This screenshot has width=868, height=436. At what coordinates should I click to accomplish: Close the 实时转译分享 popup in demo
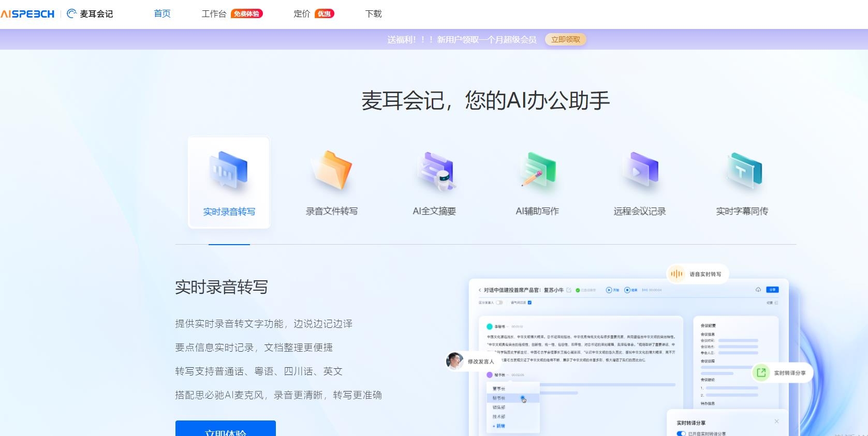[x=776, y=422]
